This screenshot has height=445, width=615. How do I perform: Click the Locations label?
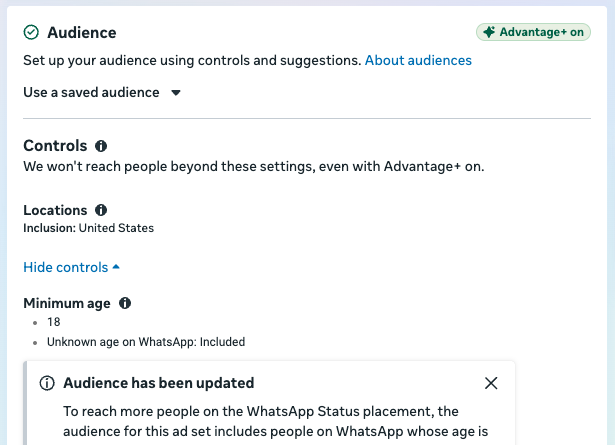point(55,210)
